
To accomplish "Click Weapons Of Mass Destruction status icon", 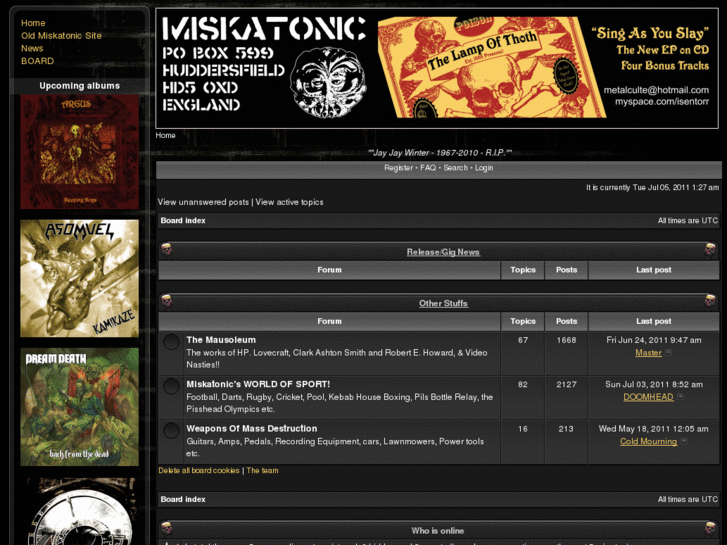I will pos(171,430).
